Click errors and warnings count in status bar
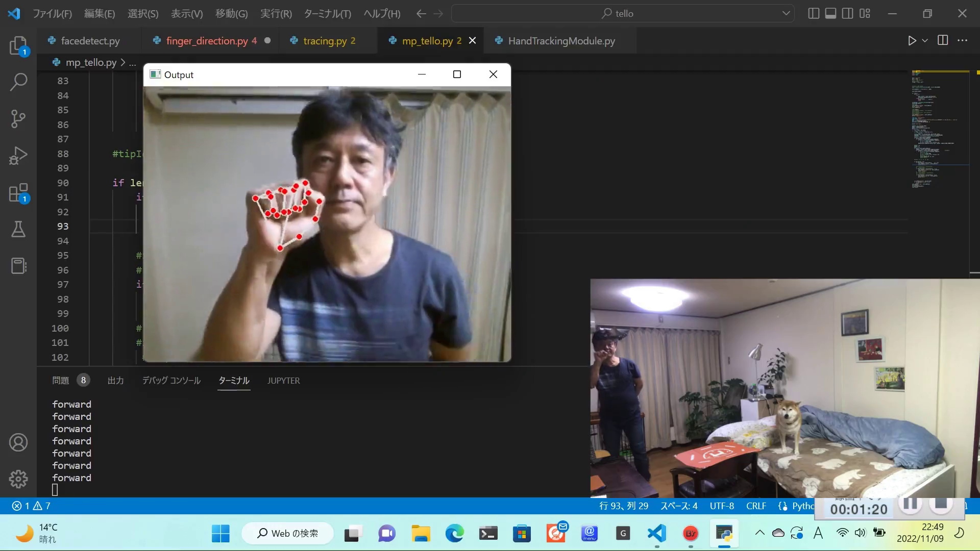 31,506
